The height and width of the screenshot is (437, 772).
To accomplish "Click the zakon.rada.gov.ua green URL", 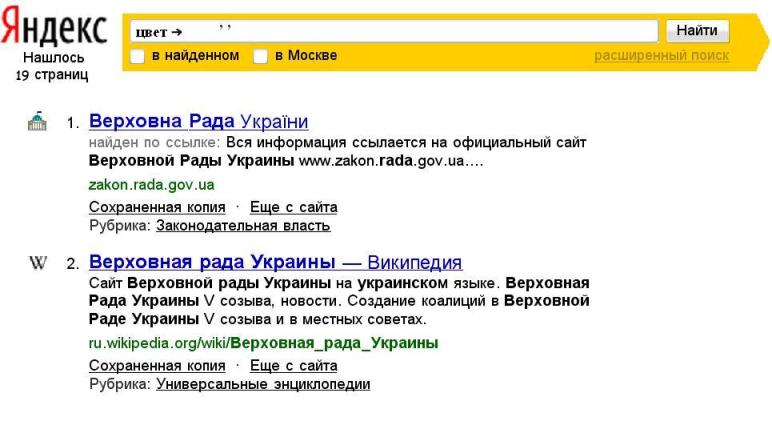I will pyautogui.click(x=151, y=185).
